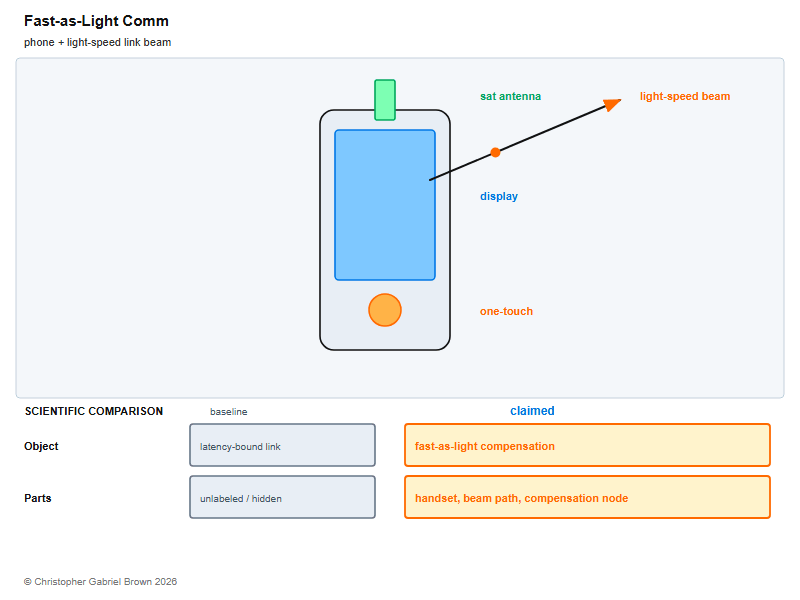Click the orange 'one-touch' label
Viewport: 800px width, 600px height.
tap(506, 311)
